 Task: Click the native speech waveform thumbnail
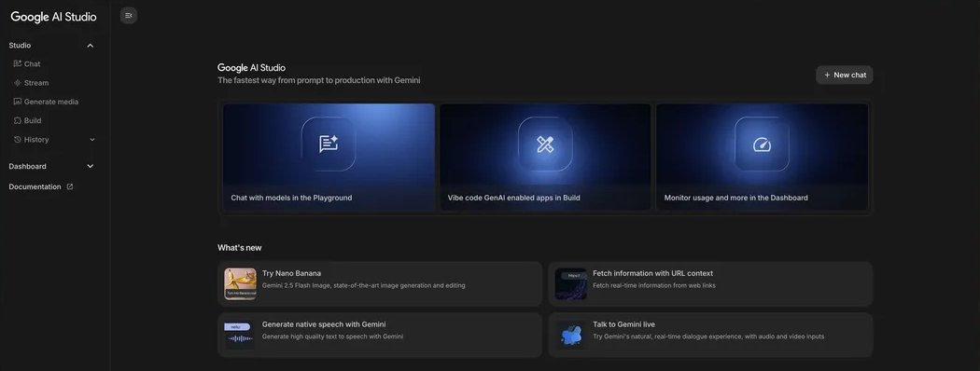[241, 335]
